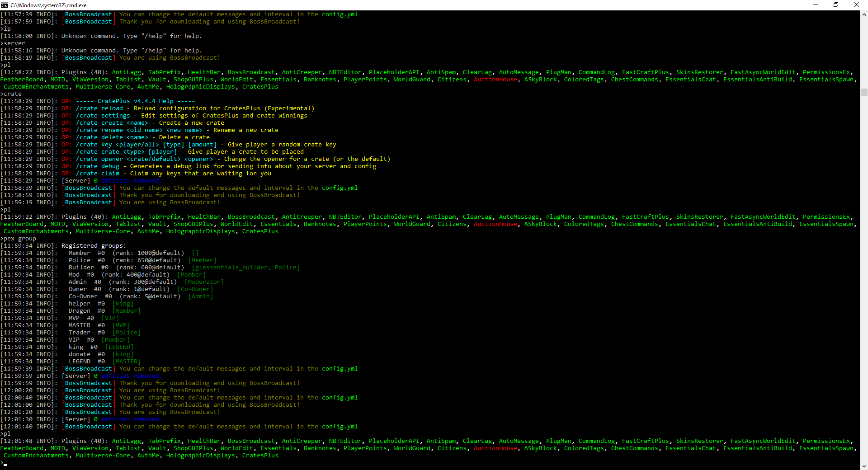Click the '>crate' command line
868x470 pixels.
coord(11,94)
